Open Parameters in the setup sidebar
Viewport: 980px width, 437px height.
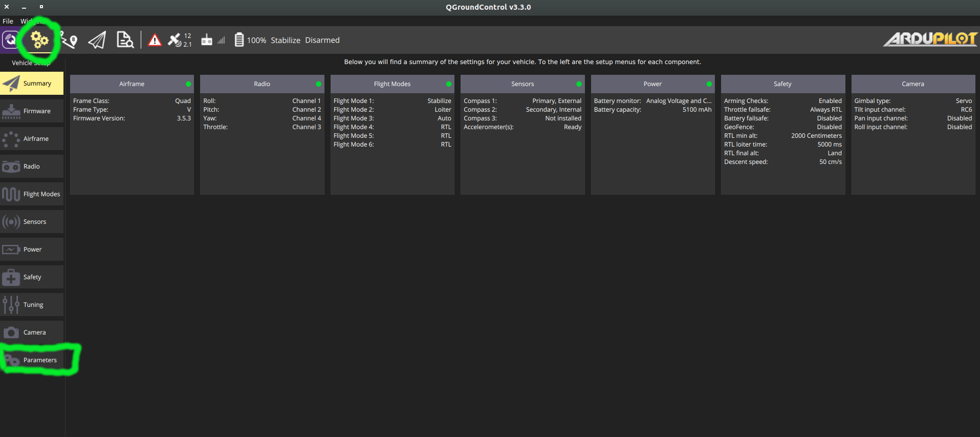point(32,360)
